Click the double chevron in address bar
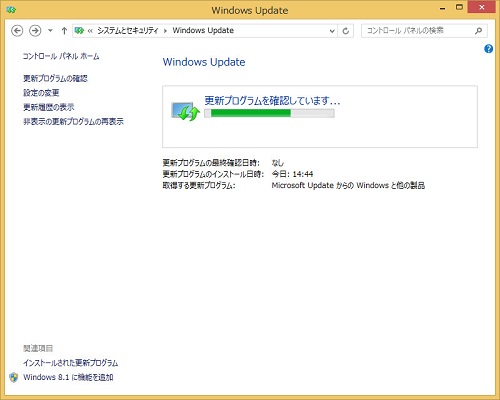The image size is (500, 400). 90,31
